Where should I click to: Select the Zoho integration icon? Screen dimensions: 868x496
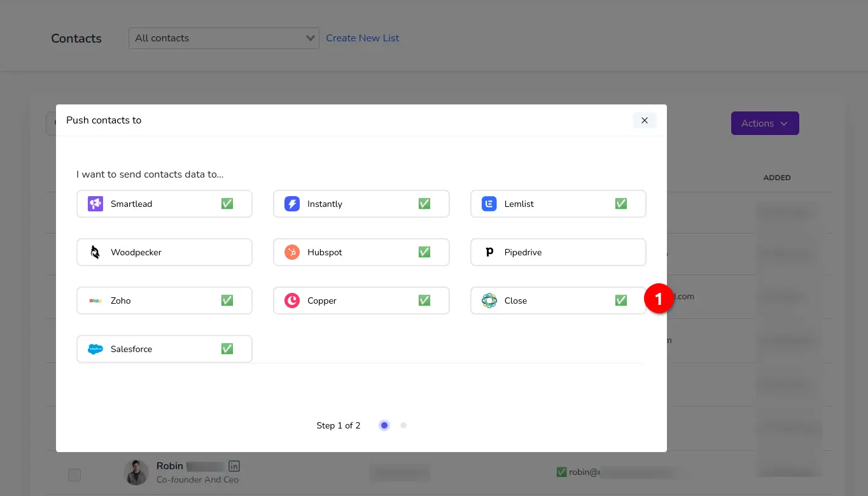[x=94, y=300]
